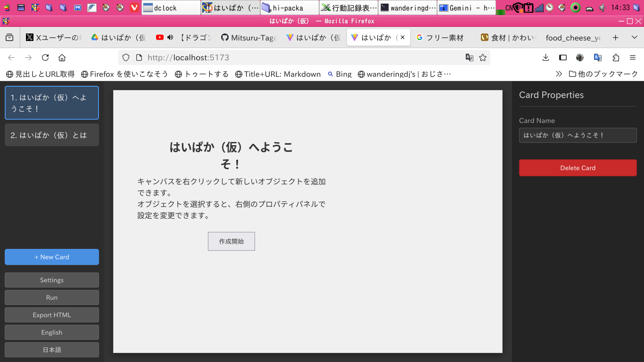Toggle the Firefox sidebar icon
The width and height of the screenshot is (644, 362).
[x=563, y=58]
